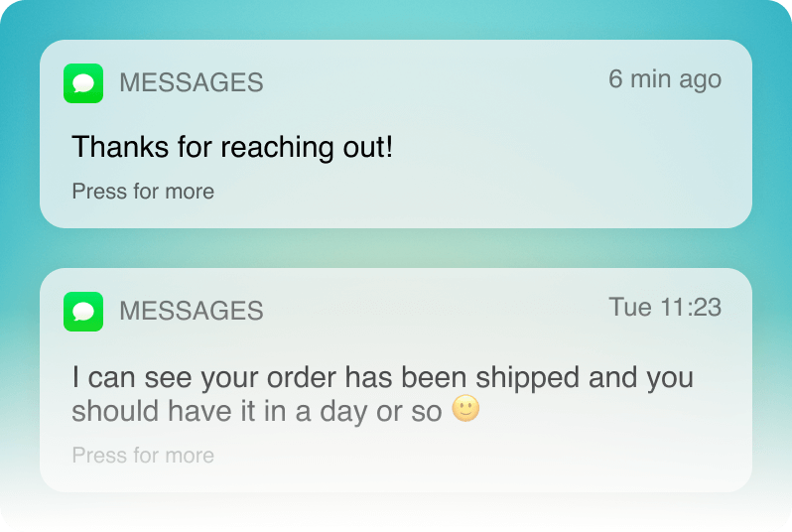
Task: Click the words "or so" before the emoji
Action: point(408,411)
